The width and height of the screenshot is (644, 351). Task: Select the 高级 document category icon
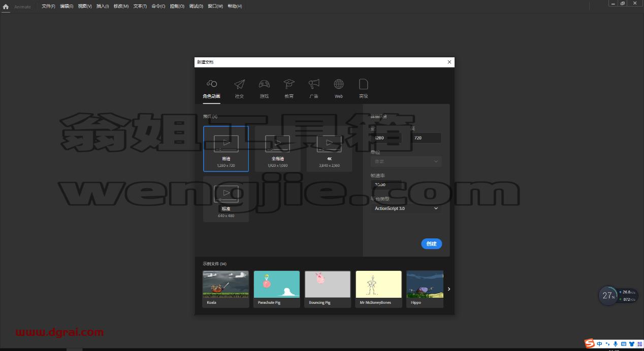tap(363, 84)
